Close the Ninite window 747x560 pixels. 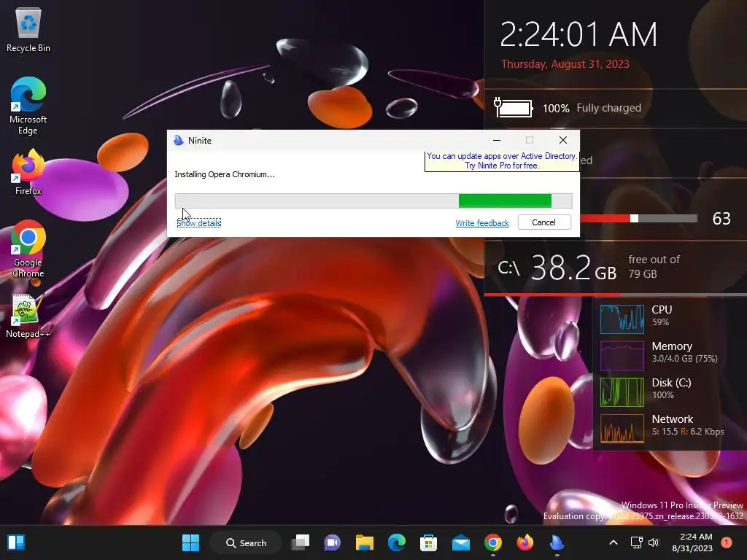click(563, 140)
